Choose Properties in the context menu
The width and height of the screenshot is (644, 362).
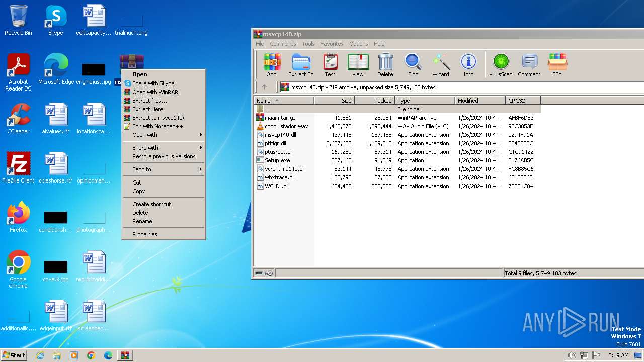[x=164, y=234]
